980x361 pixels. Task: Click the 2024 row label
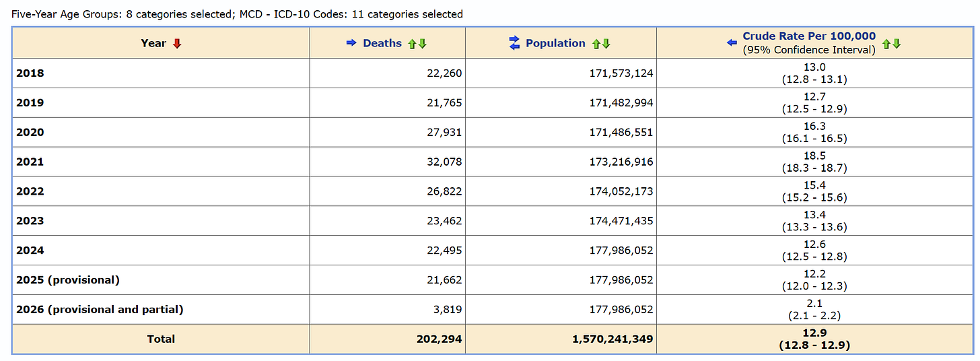coord(30,251)
